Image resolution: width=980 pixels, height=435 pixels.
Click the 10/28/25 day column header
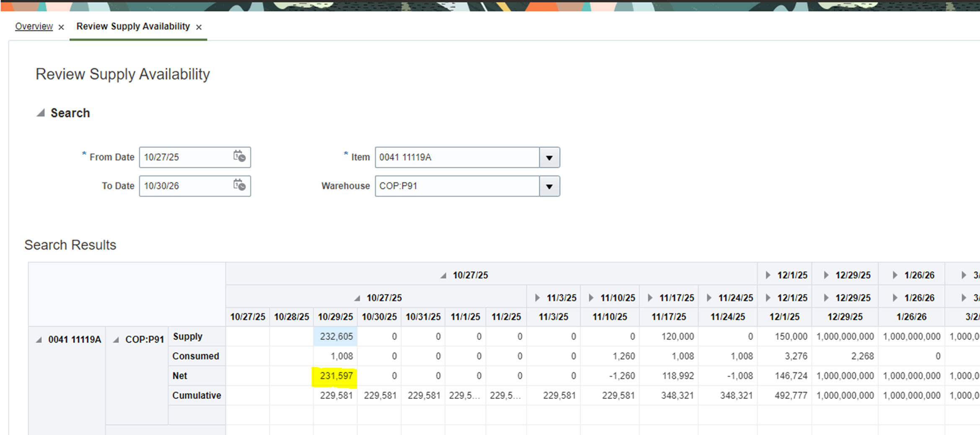[x=292, y=317]
